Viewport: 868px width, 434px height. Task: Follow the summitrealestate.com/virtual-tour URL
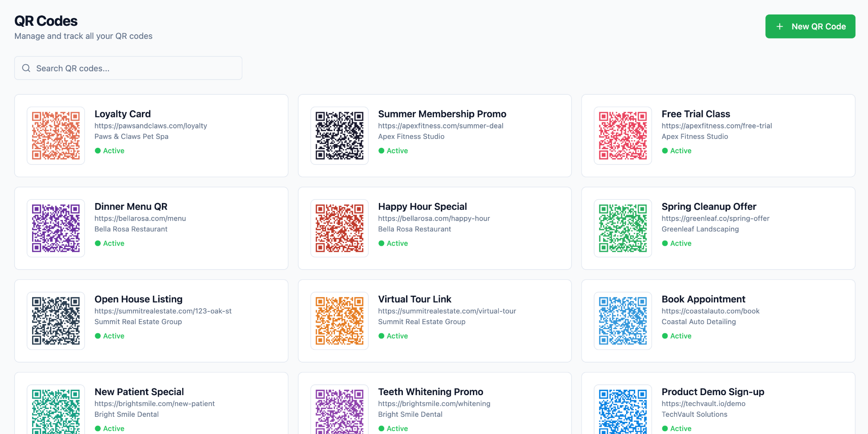[x=447, y=311]
